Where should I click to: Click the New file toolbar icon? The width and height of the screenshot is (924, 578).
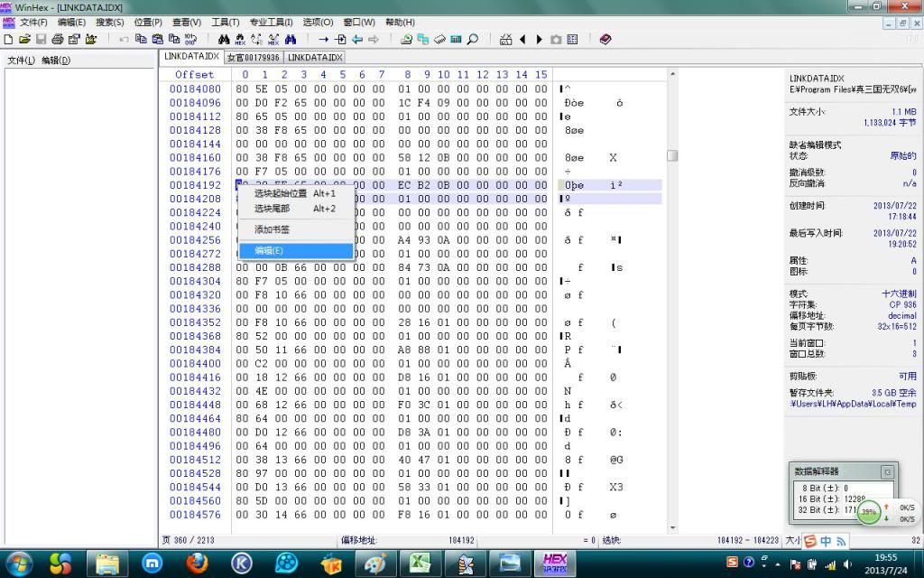pyautogui.click(x=9, y=40)
